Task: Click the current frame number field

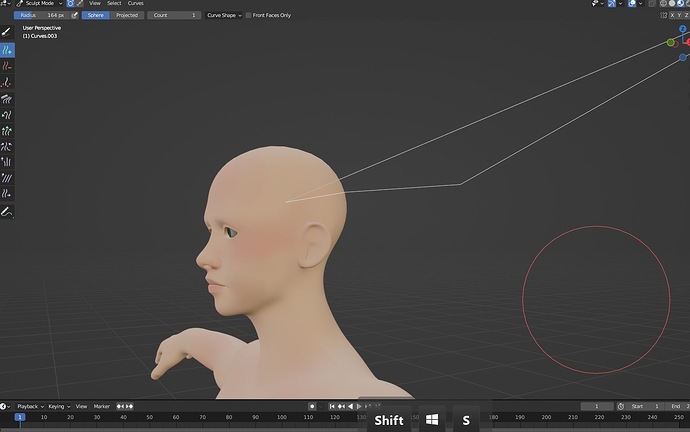Action: 597,406
